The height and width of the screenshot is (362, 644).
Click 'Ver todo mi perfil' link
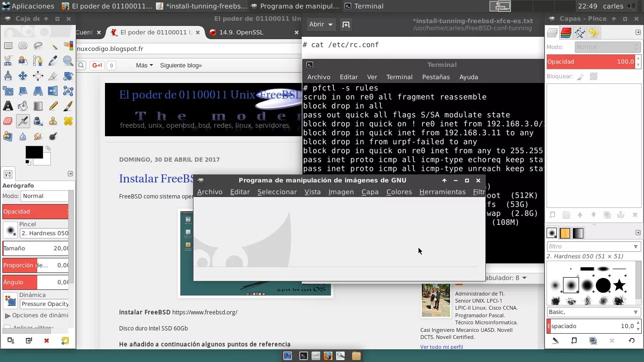pos(442,347)
